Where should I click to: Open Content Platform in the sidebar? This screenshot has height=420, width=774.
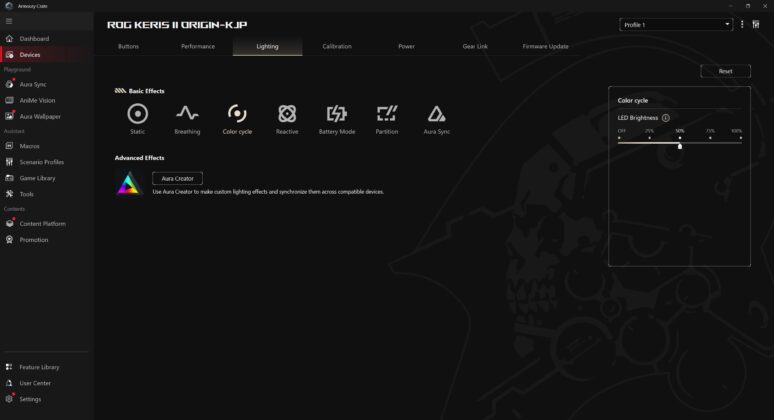click(46, 224)
